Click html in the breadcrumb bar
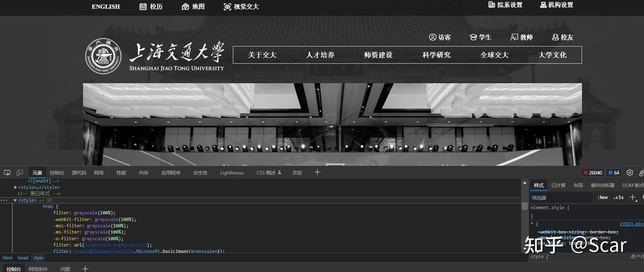The image size is (644, 272). tap(7, 258)
